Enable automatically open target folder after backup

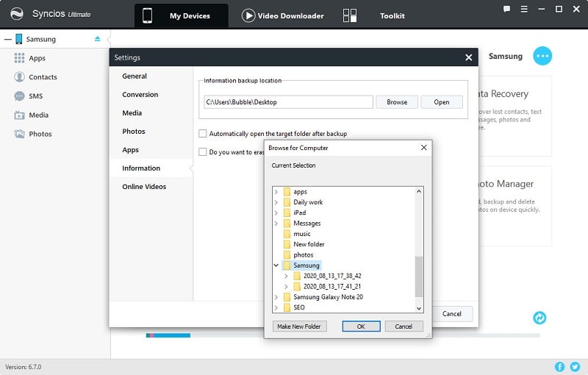(203, 134)
